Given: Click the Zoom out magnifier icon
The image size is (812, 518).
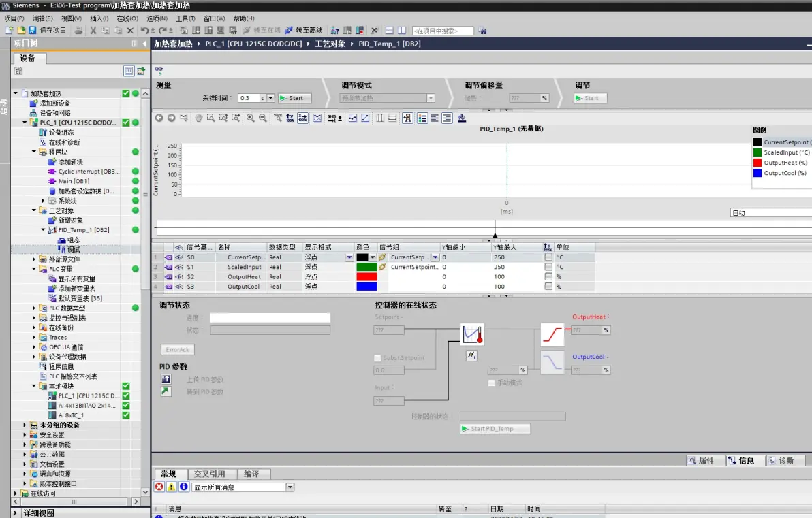Looking at the screenshot, I should click(262, 118).
